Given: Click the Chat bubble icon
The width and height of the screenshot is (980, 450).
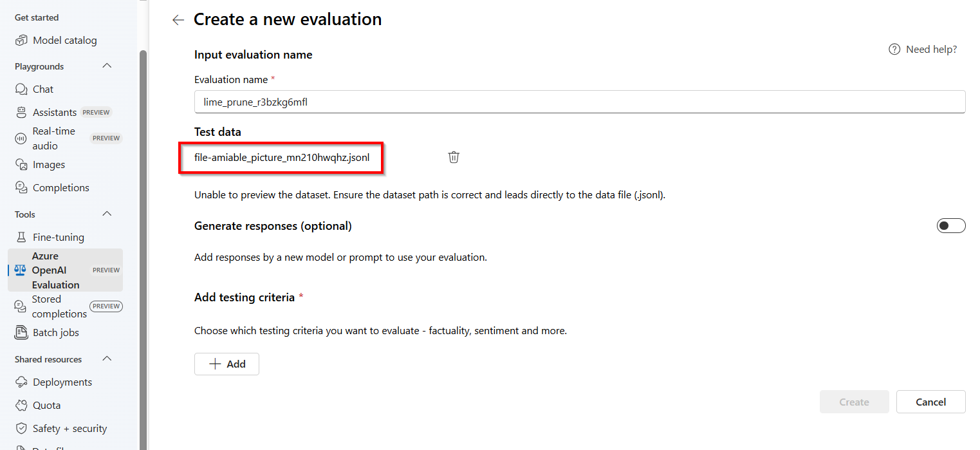Looking at the screenshot, I should (21, 89).
